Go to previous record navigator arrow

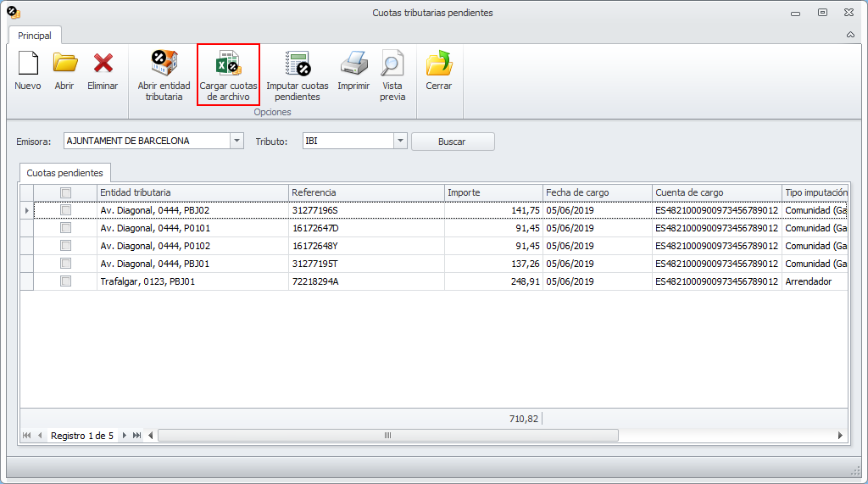click(40, 436)
